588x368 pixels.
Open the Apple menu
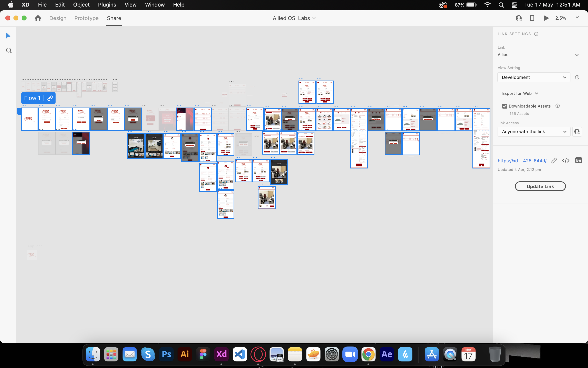point(11,5)
